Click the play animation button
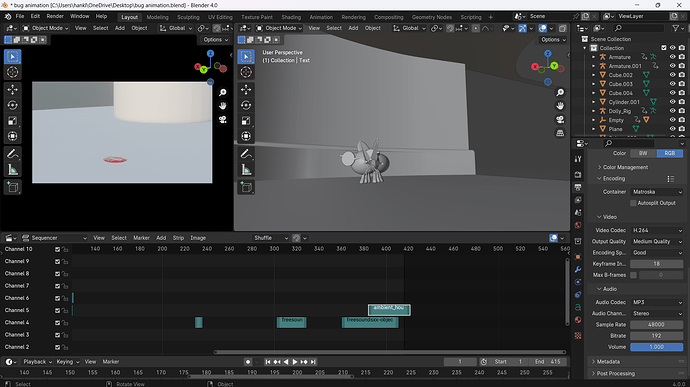 pyautogui.click(x=295, y=362)
